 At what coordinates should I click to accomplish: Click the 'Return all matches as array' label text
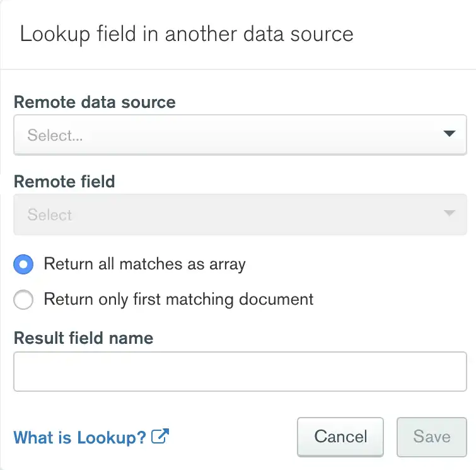click(144, 264)
